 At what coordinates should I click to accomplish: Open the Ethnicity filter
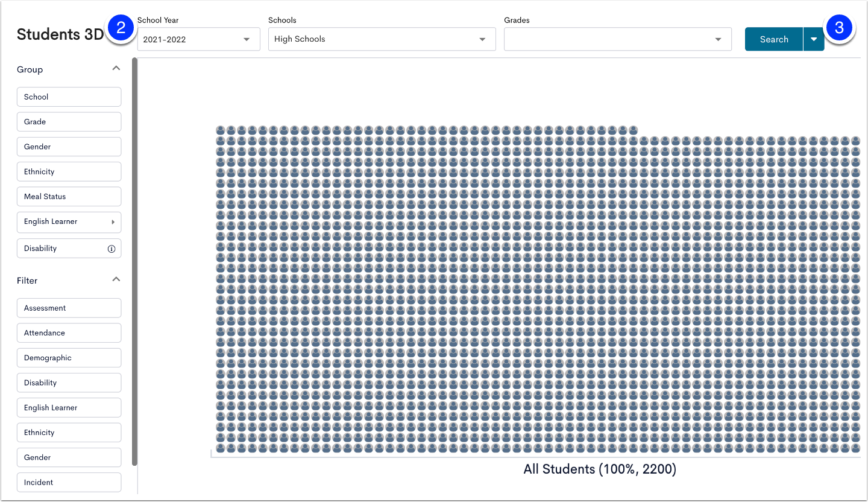69,433
